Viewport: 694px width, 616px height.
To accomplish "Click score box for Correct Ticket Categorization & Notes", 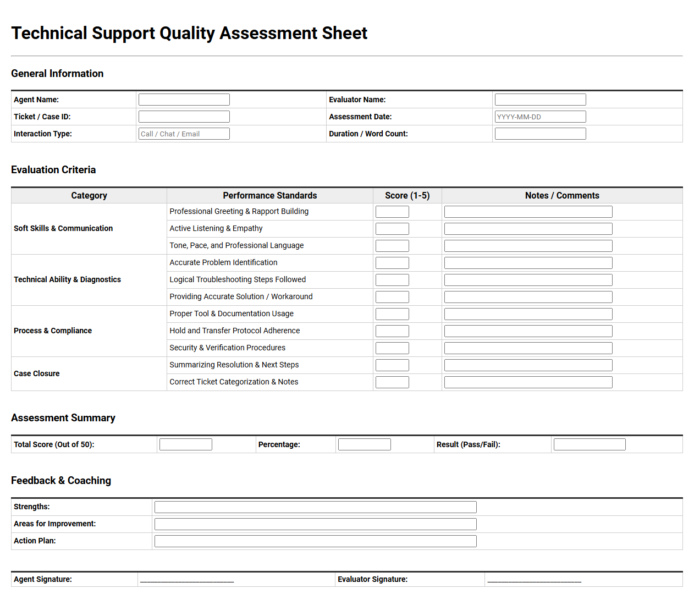I will pos(392,382).
